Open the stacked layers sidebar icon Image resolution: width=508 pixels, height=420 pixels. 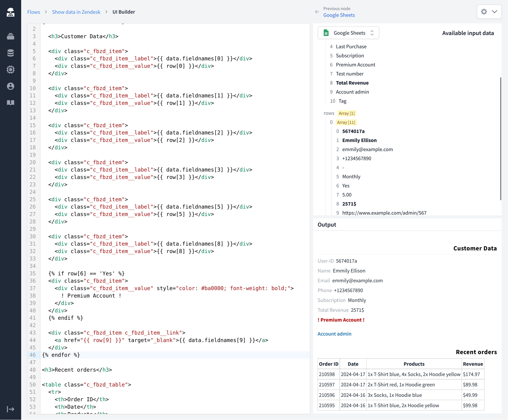click(x=10, y=36)
